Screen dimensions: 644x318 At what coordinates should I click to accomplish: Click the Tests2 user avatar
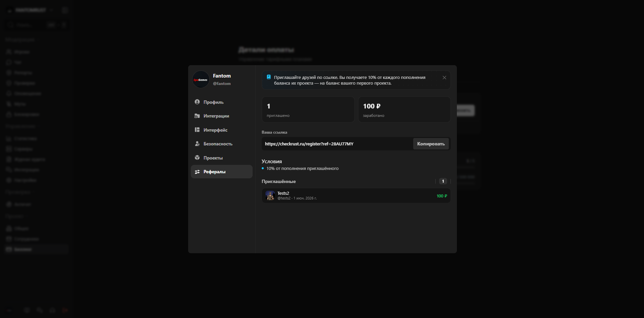[270, 195]
